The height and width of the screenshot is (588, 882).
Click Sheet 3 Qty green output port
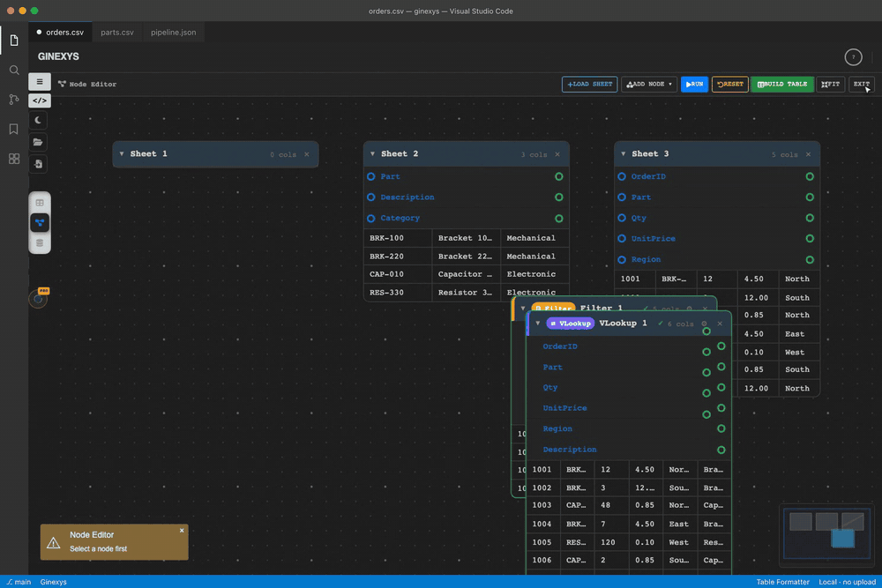coord(810,218)
